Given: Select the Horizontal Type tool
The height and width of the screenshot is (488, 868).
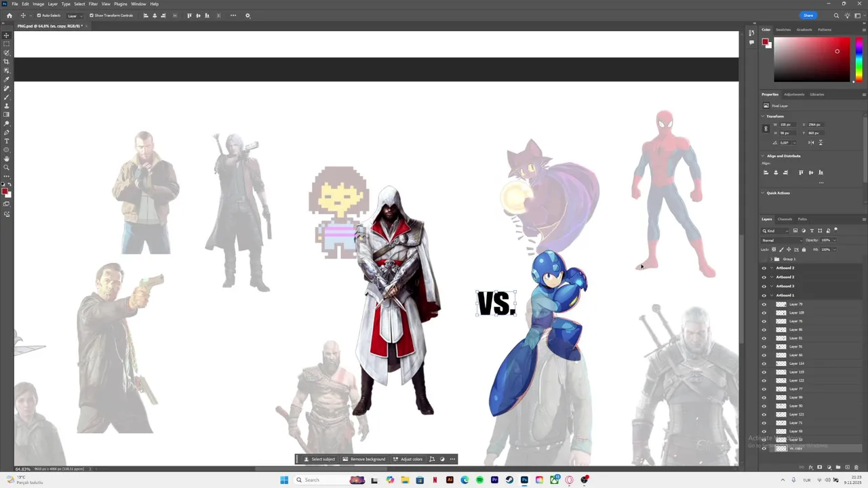Looking at the screenshot, I should pos(6,141).
